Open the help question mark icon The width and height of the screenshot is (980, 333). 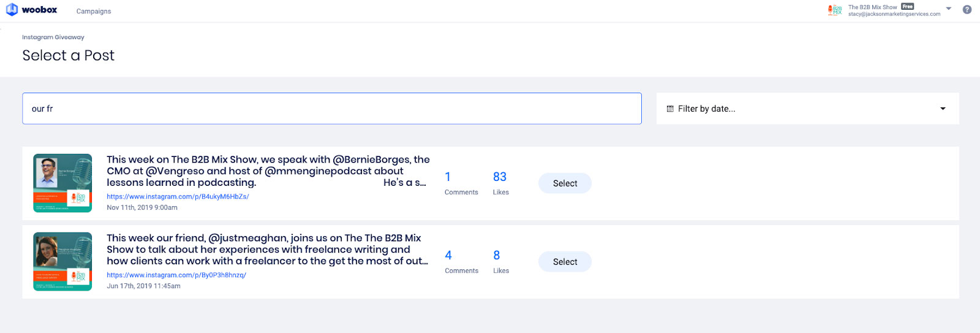967,9
